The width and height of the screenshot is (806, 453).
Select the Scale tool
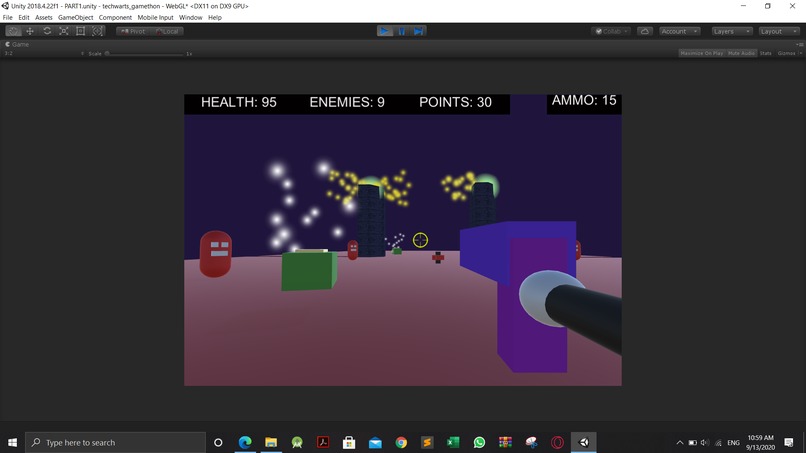tap(64, 31)
